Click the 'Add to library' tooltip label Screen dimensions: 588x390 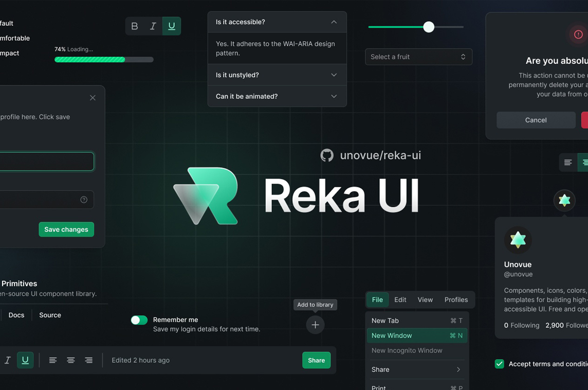[316, 305]
